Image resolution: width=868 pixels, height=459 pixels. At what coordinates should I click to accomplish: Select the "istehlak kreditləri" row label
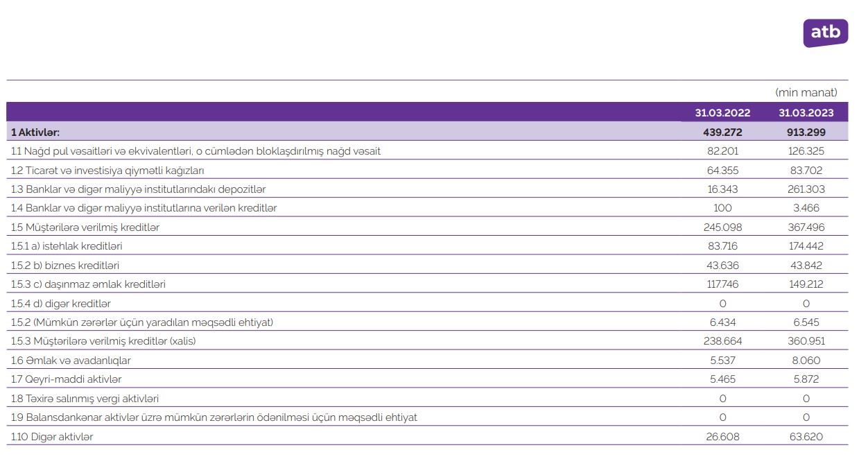[x=67, y=246]
